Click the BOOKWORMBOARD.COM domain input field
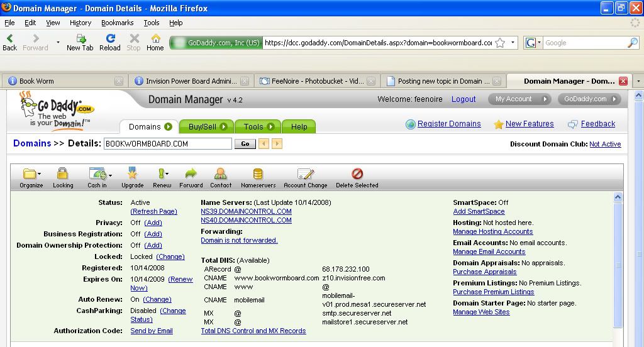The image size is (644, 347). coord(167,144)
